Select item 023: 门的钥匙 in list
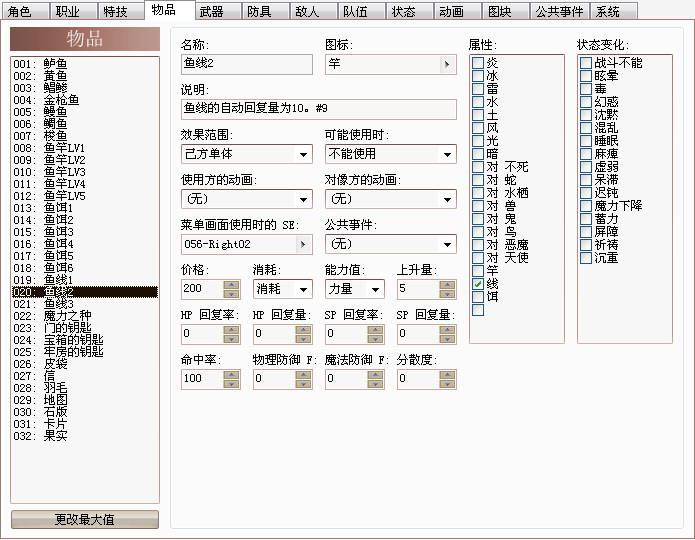 (x=85, y=328)
